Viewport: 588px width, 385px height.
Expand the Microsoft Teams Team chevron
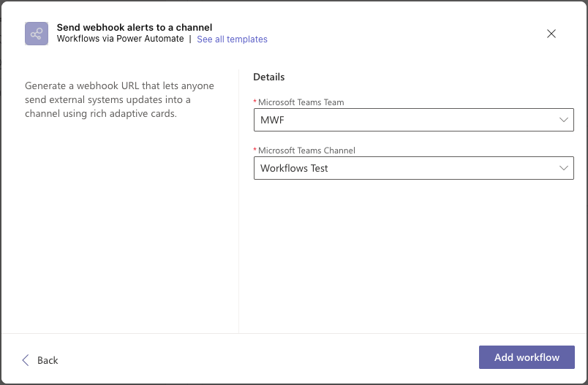point(563,120)
